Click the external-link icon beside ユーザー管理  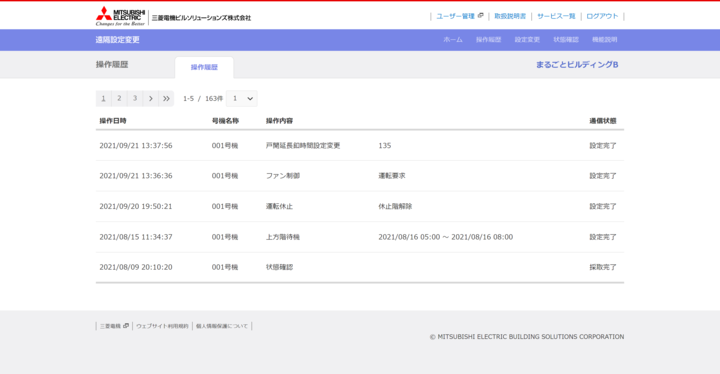480,16
